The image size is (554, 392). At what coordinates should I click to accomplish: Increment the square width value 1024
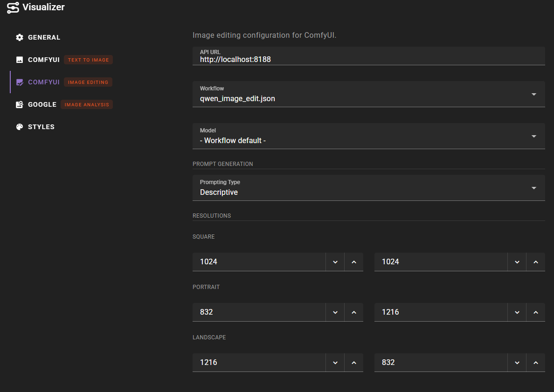tap(353, 261)
